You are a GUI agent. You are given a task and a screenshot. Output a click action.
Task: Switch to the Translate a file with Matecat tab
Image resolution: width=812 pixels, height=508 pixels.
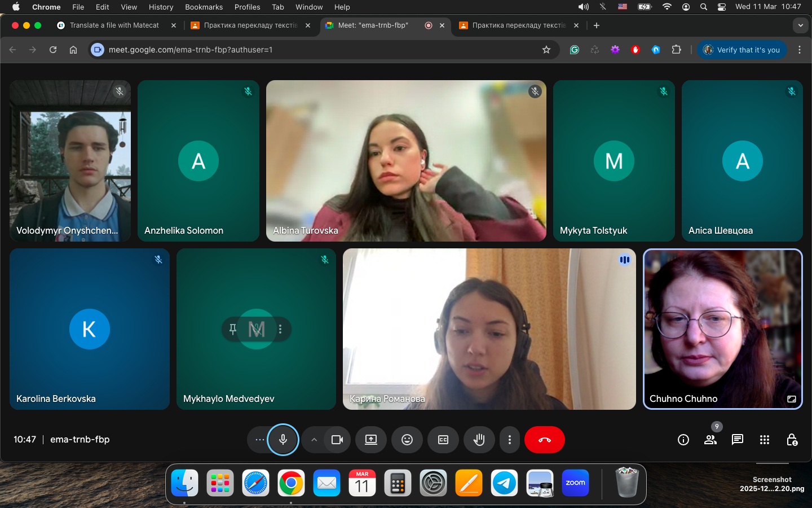[x=114, y=25]
